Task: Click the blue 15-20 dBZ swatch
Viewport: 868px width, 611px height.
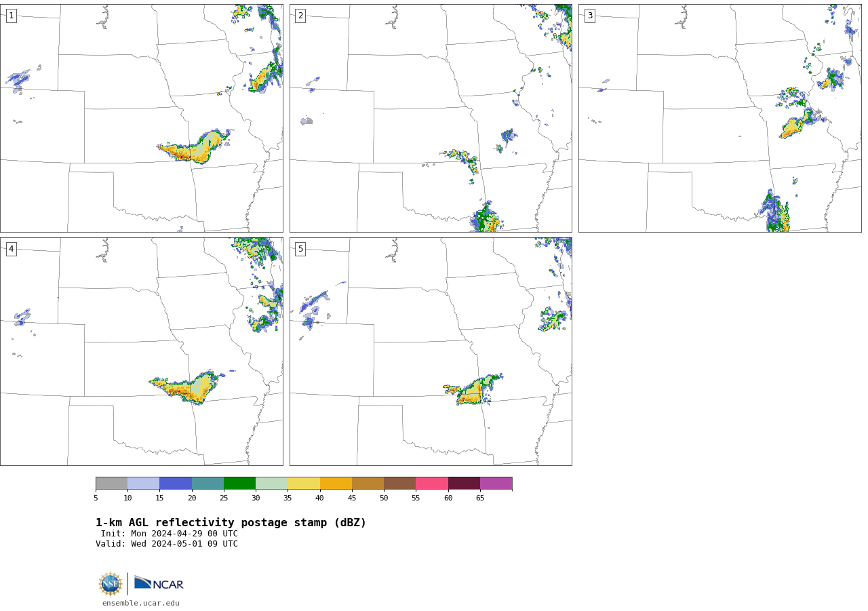Action: (x=176, y=483)
